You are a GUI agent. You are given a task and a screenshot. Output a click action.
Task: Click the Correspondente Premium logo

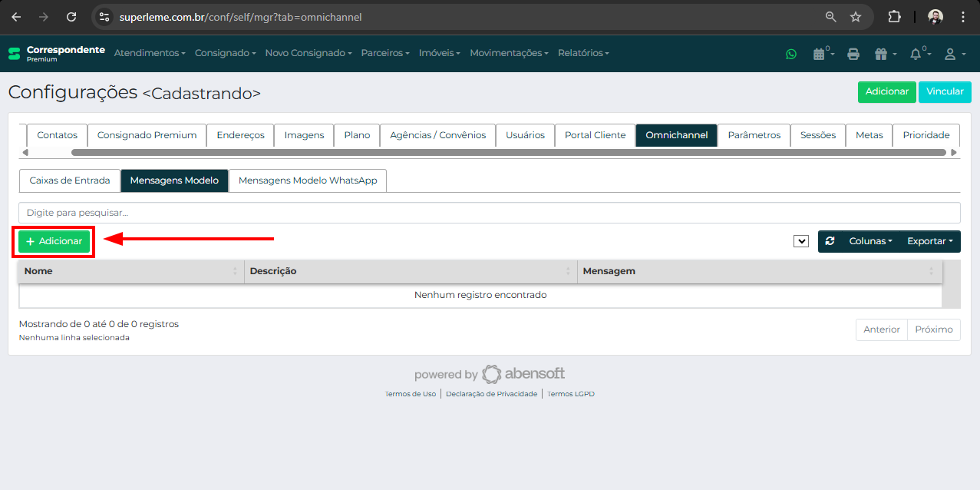(56, 53)
